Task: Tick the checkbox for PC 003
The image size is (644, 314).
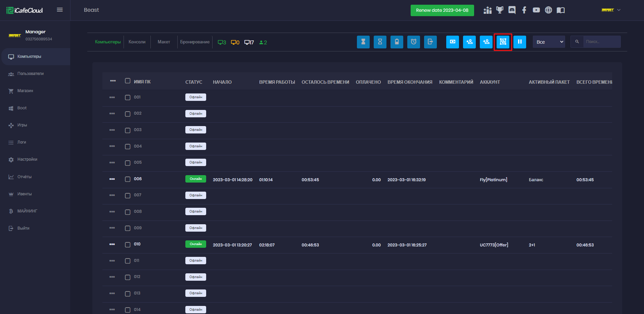Action: coord(128,130)
